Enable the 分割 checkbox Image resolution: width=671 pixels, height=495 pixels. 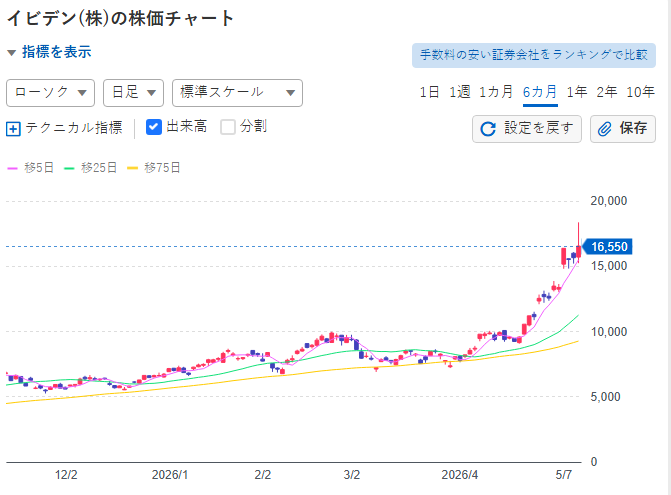point(228,127)
